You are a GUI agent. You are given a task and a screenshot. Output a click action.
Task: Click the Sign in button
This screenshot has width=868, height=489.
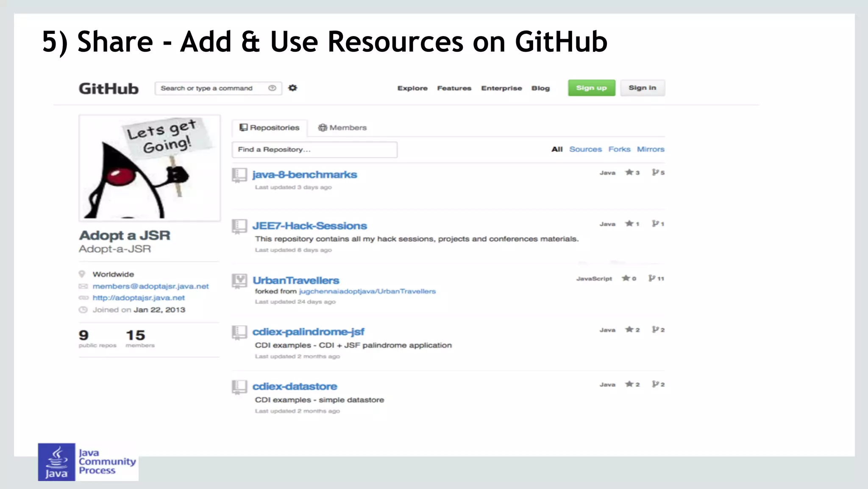(643, 88)
